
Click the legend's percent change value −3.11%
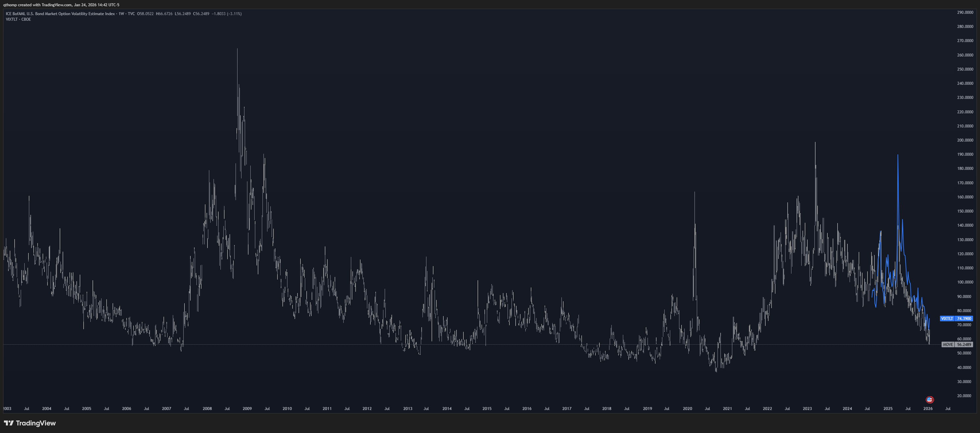pos(234,14)
